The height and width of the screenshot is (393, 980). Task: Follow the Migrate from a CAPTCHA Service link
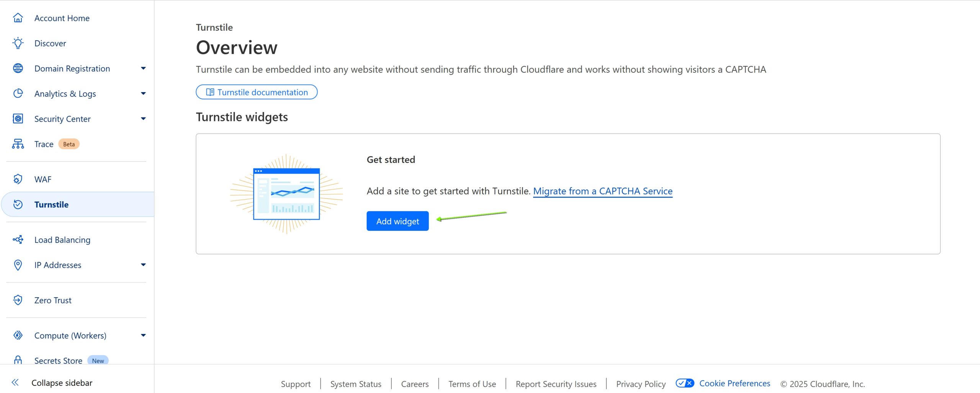coord(603,191)
